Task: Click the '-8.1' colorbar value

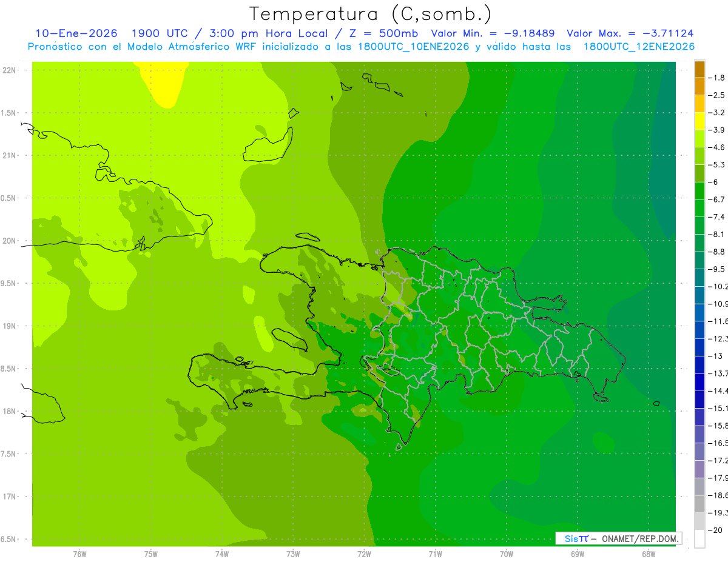Action: 717,234
